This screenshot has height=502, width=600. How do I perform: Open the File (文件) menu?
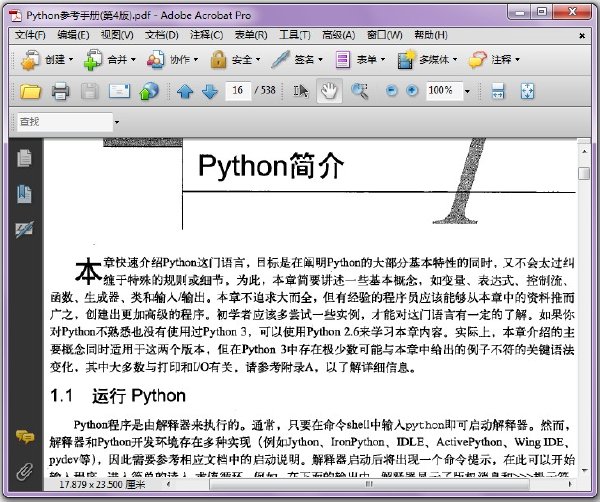tap(30, 35)
